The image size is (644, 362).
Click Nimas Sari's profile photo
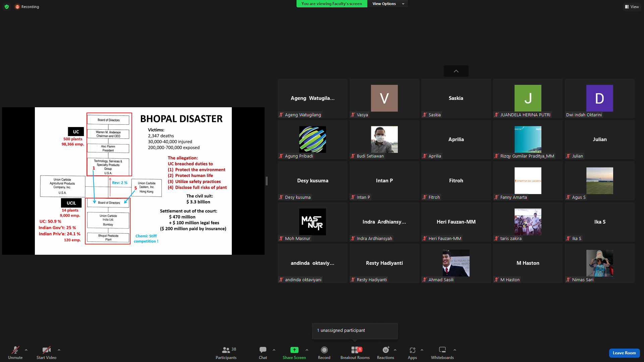click(x=600, y=263)
